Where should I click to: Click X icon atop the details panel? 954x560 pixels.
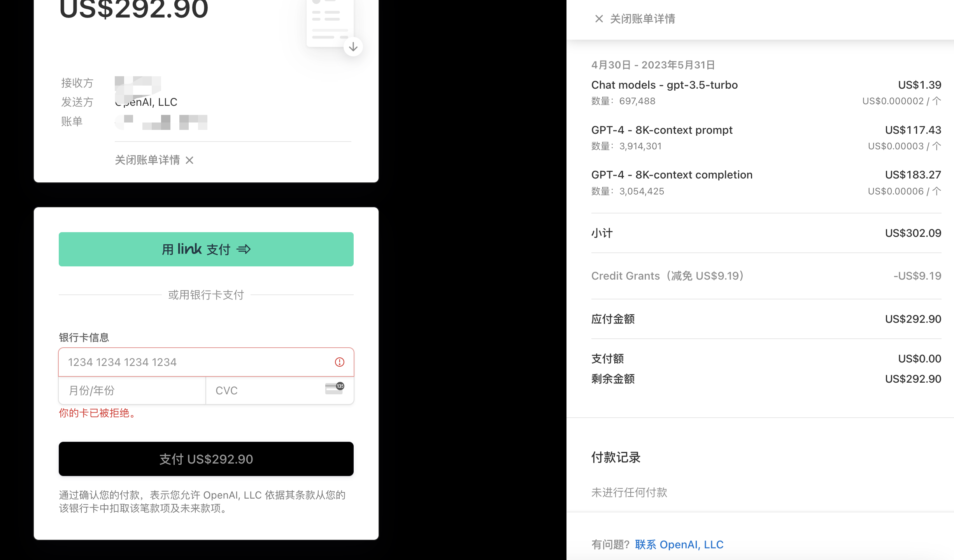click(x=599, y=19)
